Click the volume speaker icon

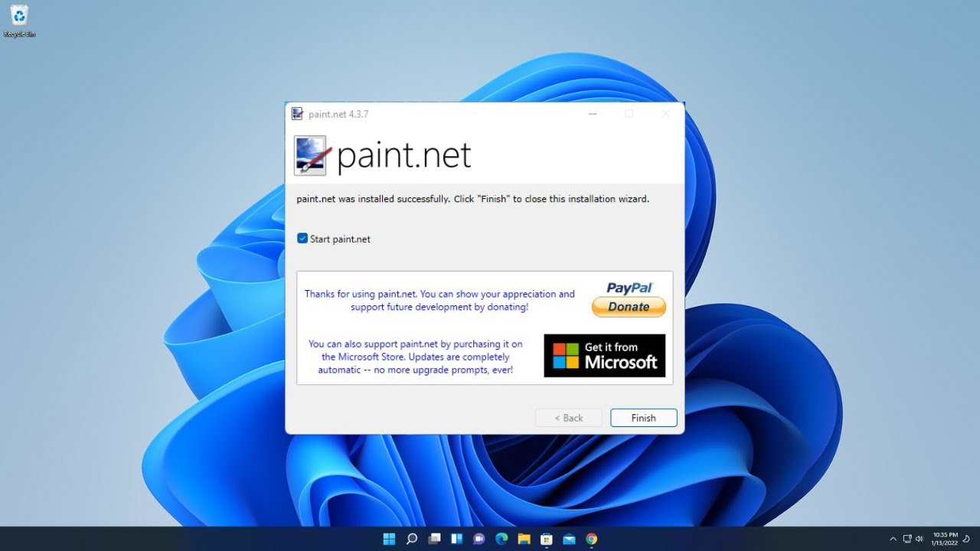(920, 539)
